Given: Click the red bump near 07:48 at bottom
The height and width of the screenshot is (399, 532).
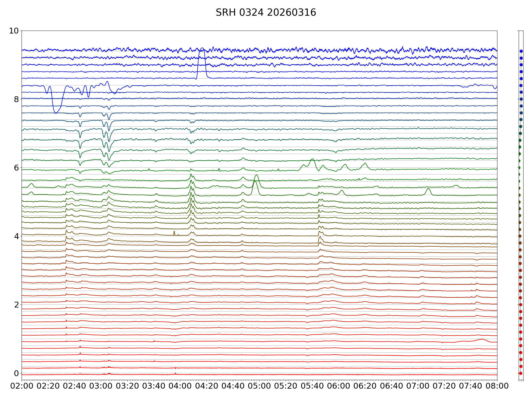Looking at the screenshot, I should (481, 339).
